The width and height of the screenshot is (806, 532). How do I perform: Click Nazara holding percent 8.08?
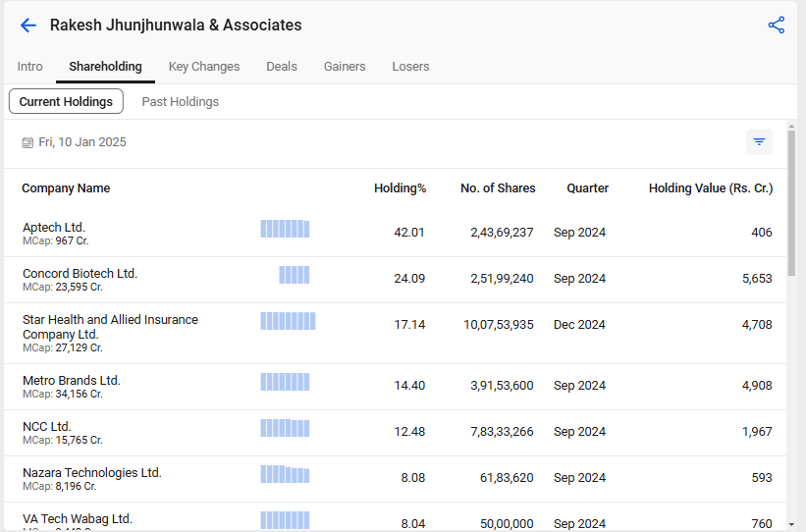coord(412,478)
